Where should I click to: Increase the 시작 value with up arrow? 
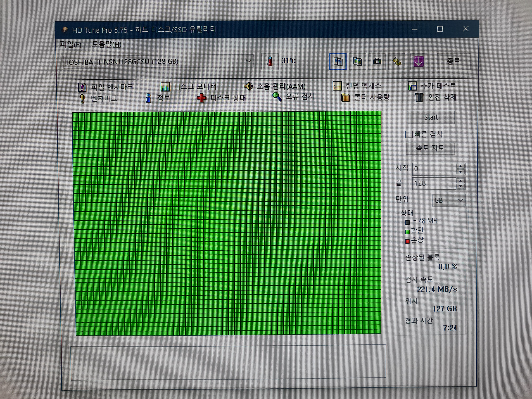click(x=460, y=166)
